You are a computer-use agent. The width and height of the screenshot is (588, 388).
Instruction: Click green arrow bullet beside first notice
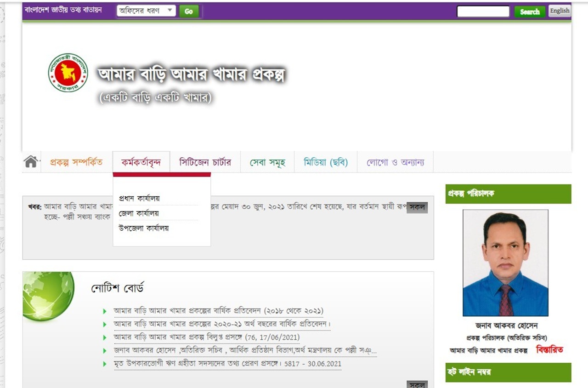tap(105, 311)
